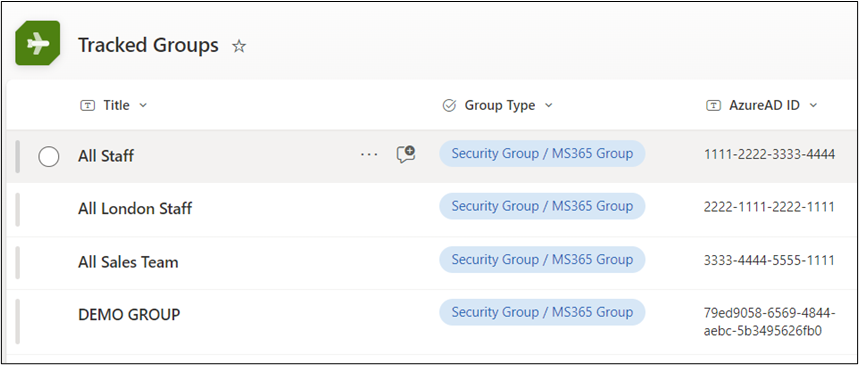This screenshot has width=859, height=365.
Task: Select the ID 3333-4444-5555-1111 cell
Action: pos(769,260)
